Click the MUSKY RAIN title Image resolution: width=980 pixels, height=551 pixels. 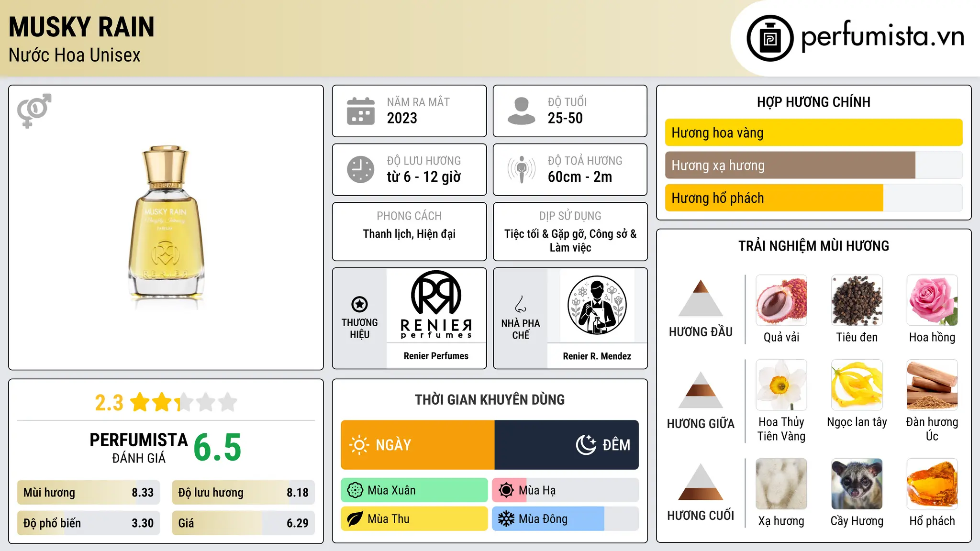click(81, 27)
